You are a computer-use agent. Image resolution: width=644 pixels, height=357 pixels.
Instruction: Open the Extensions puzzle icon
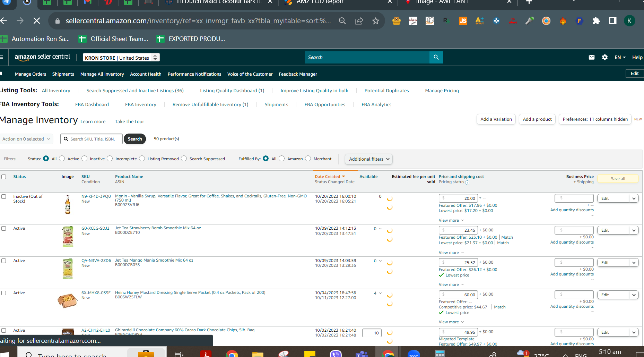pos(596,21)
